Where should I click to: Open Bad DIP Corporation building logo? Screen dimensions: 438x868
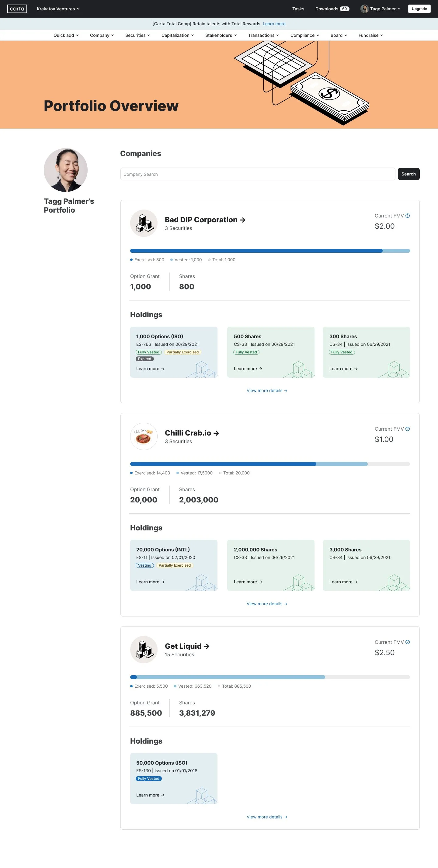144,224
